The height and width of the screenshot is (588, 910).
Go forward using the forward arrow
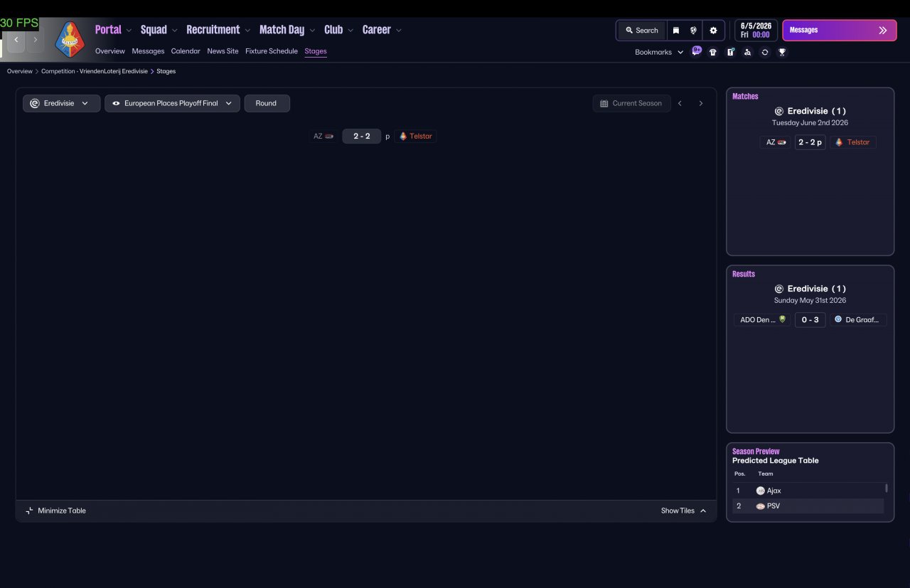[36, 40]
